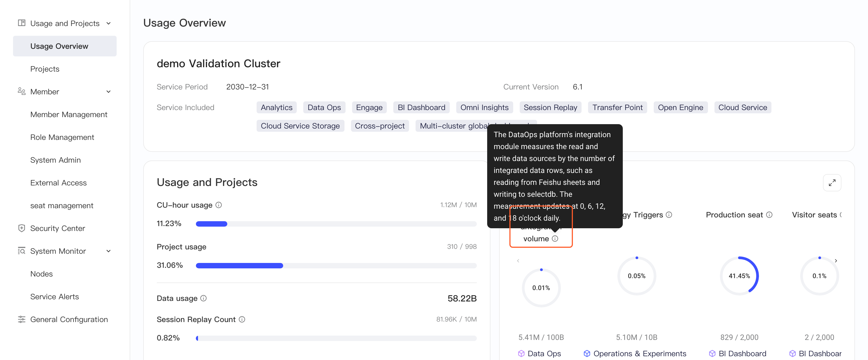This screenshot has width=868, height=360.
Task: Click the 0.05% Triggers ring chart
Action: (637, 276)
